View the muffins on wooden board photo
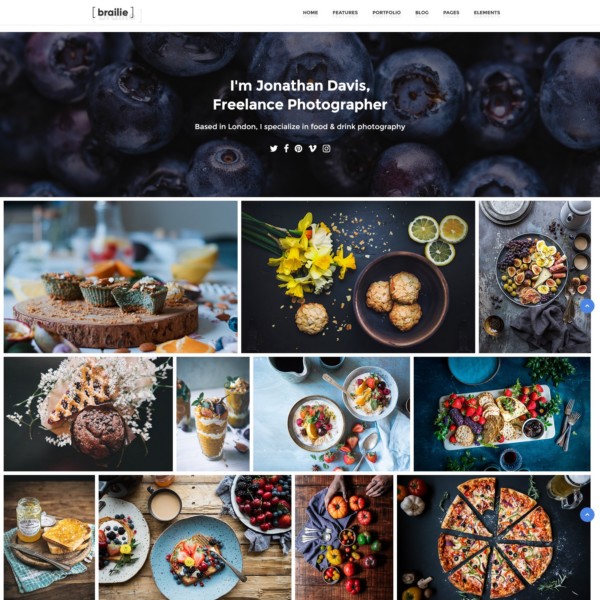 tap(121, 277)
